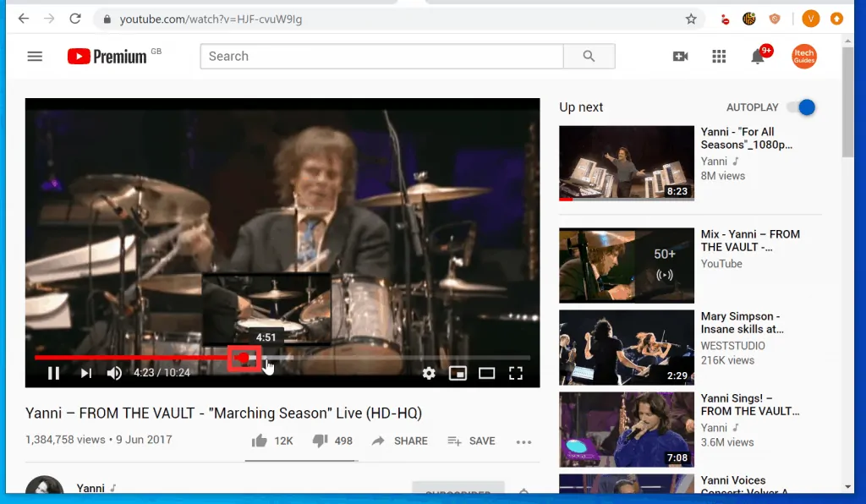Enter fullscreen mode
866x504 pixels.
pyautogui.click(x=516, y=372)
